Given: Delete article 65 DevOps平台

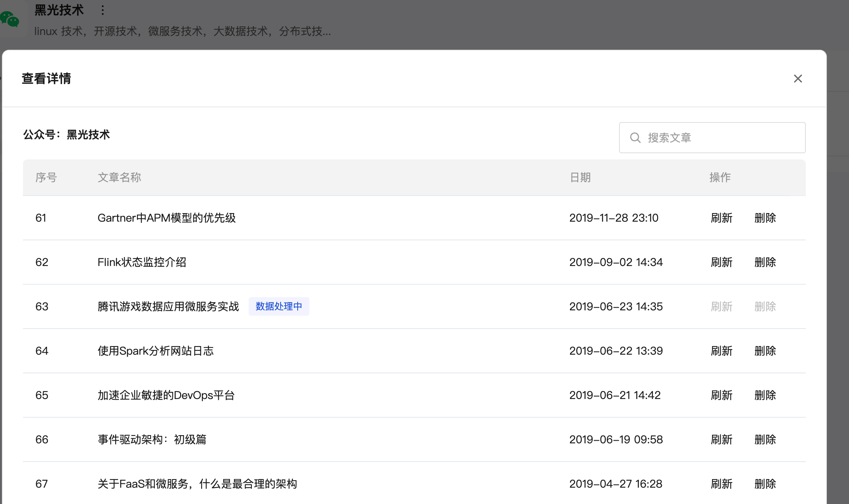Looking at the screenshot, I should pyautogui.click(x=765, y=395).
